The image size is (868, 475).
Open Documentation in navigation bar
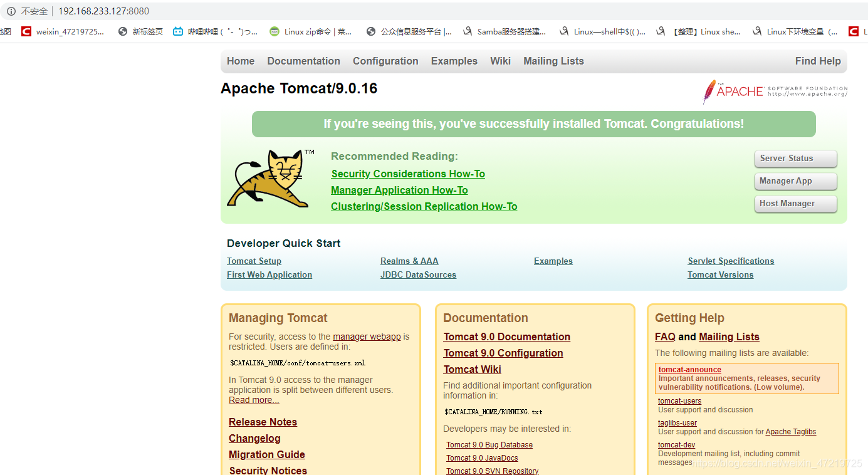(x=303, y=61)
